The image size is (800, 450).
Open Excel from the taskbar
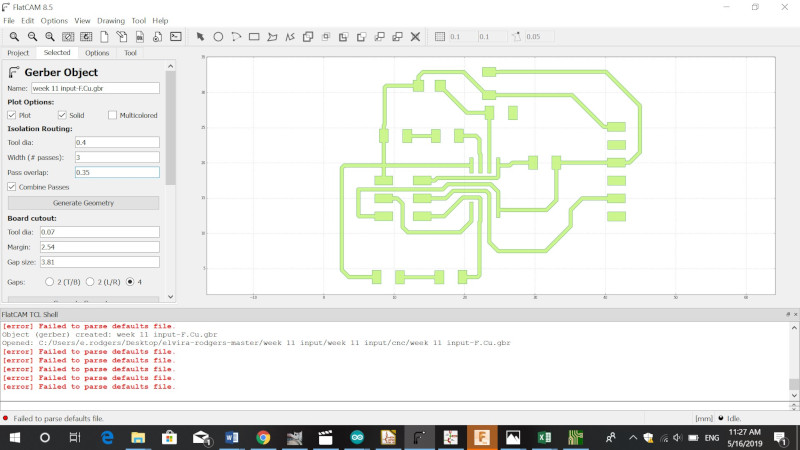pos(545,438)
